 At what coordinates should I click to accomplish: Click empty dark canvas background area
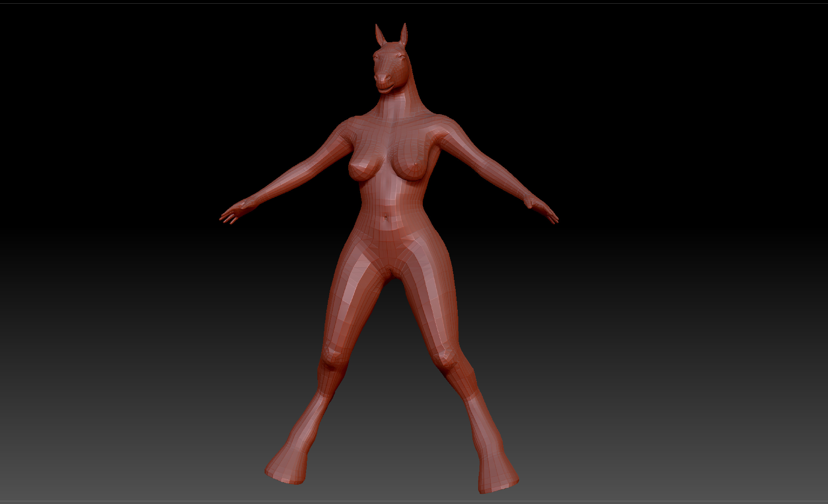[x=134, y=135]
